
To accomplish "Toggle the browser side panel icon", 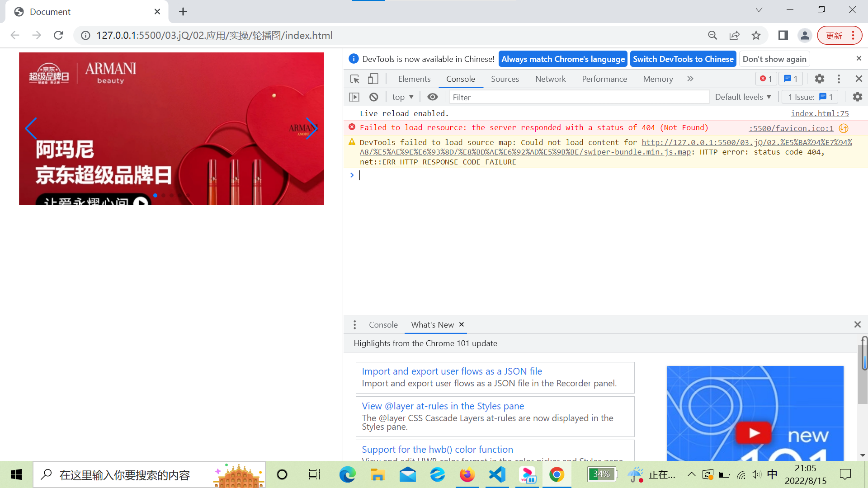I will pyautogui.click(x=783, y=35).
